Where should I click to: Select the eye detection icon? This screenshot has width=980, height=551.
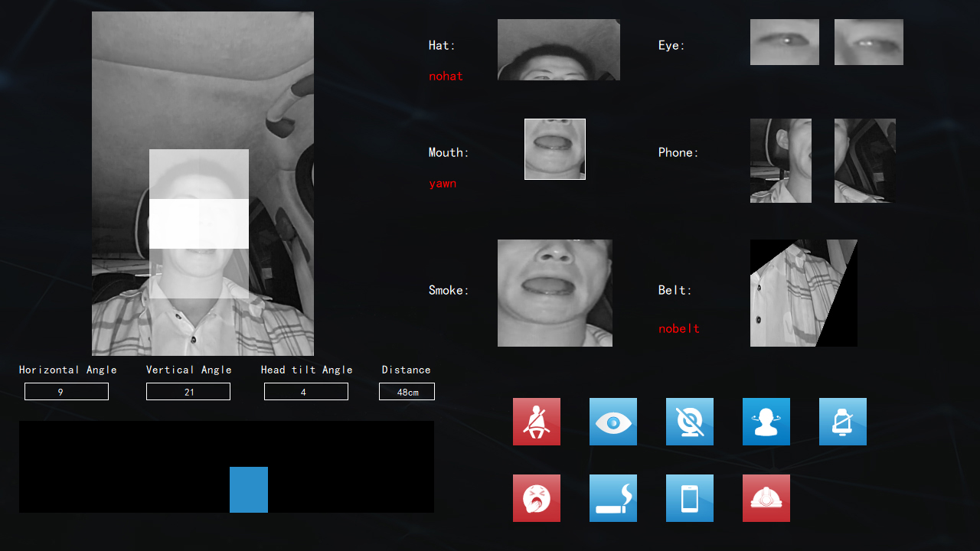612,422
